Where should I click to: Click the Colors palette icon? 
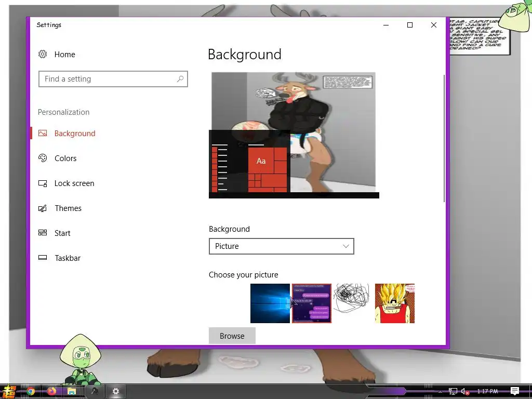(x=43, y=158)
